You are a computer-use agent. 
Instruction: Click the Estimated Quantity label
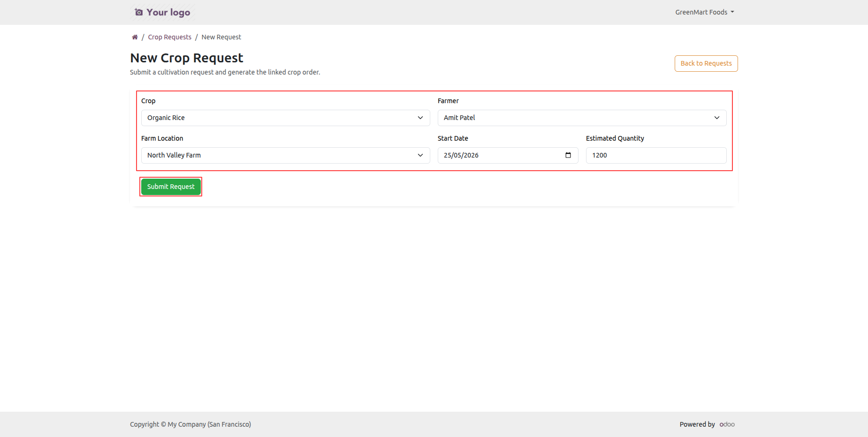(x=615, y=138)
